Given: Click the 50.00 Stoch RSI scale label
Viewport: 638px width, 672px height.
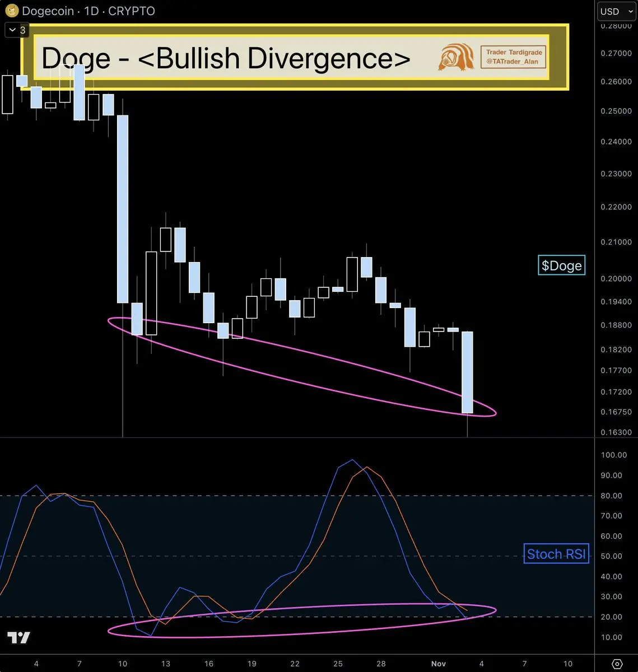Looking at the screenshot, I should [612, 556].
